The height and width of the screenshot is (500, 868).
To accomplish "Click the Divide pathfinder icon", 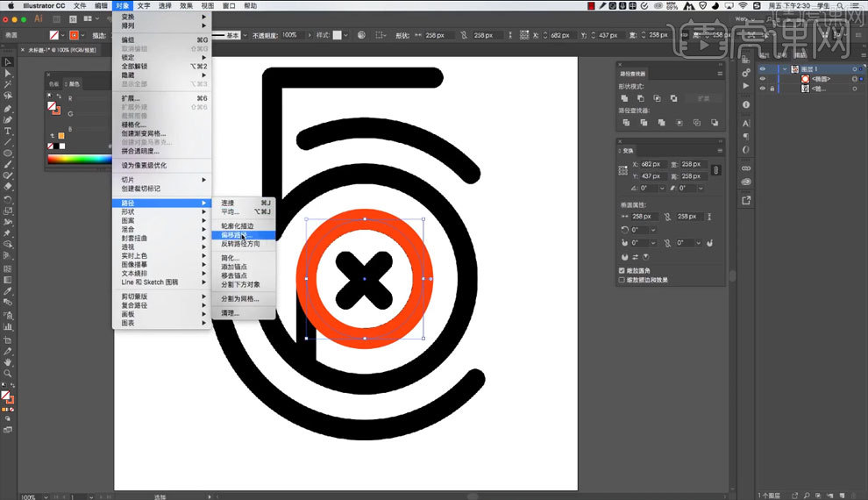I will [626, 123].
